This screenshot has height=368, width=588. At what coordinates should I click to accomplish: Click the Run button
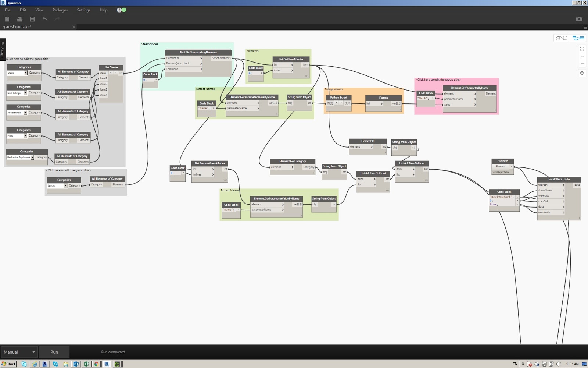[x=54, y=352]
